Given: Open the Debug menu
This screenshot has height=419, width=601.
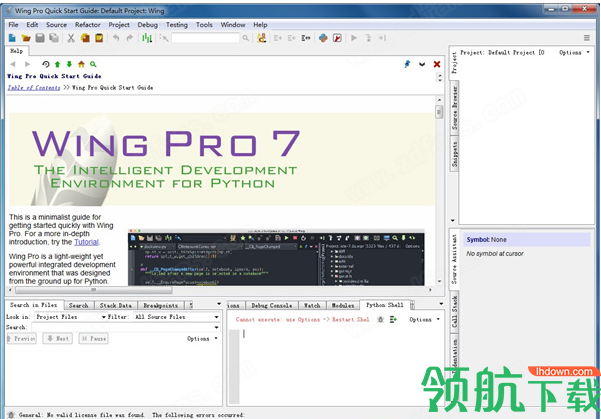Looking at the screenshot, I should point(148,25).
